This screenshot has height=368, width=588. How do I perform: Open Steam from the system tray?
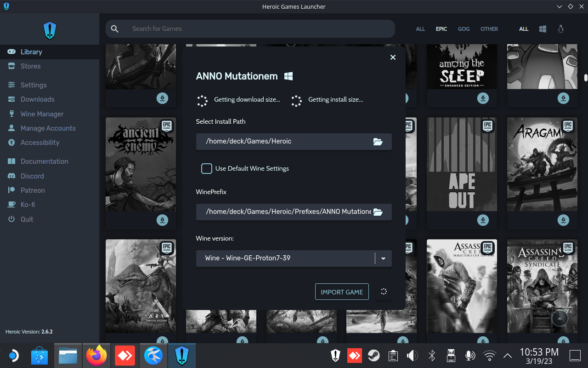[x=373, y=356]
